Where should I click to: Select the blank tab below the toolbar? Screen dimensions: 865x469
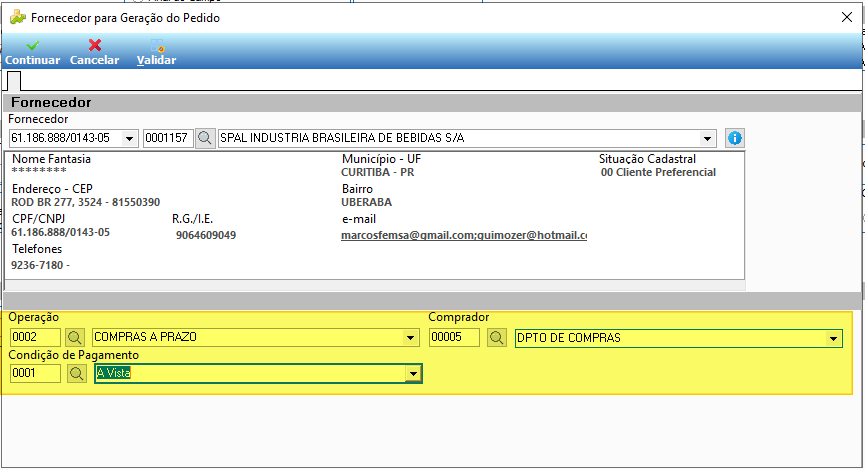point(14,81)
